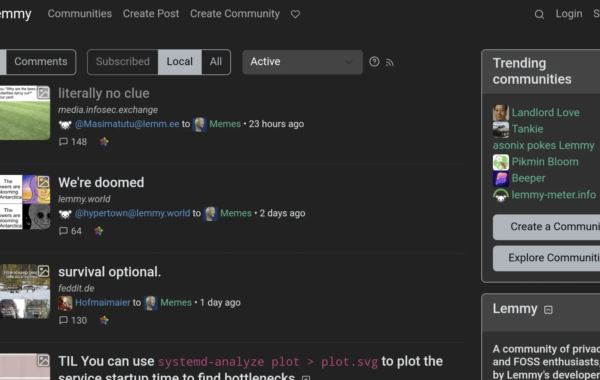Click fediverse link icon on 'We're doomed' post

click(98, 231)
